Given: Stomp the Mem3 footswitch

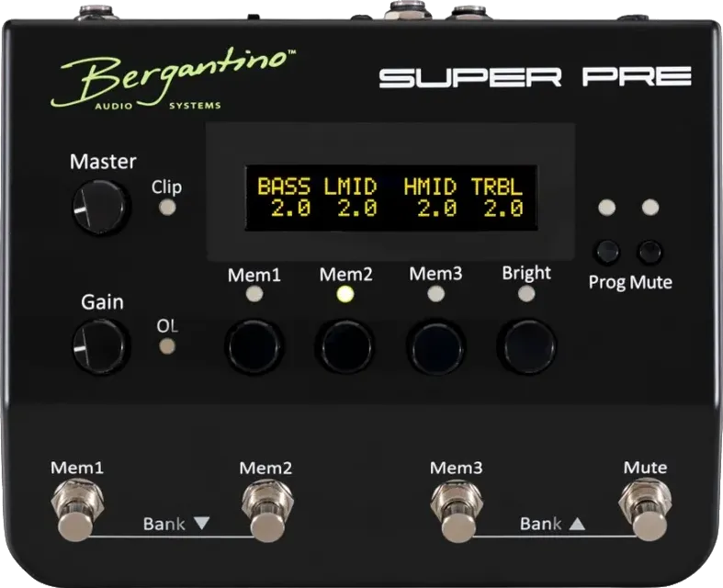Looking at the screenshot, I should pos(458,511).
